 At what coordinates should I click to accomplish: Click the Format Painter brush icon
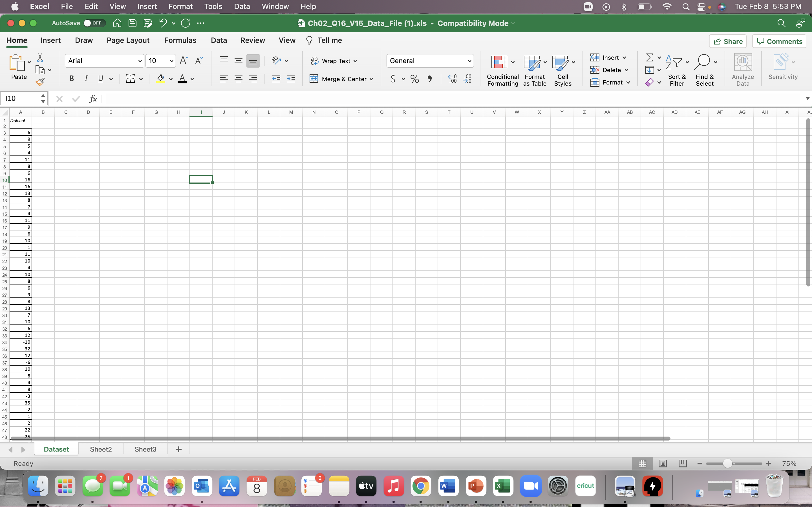pyautogui.click(x=40, y=82)
